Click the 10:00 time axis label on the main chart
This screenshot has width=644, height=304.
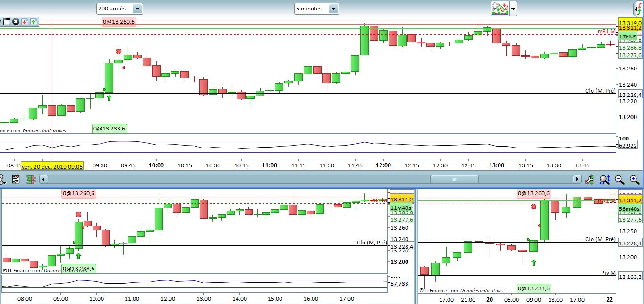[x=156, y=165]
